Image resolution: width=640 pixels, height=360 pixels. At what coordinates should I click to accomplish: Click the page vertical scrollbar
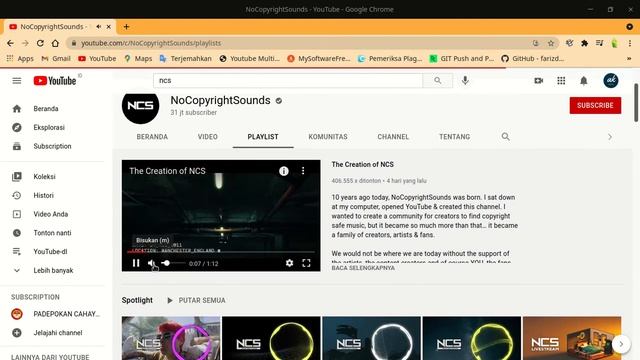point(636,102)
